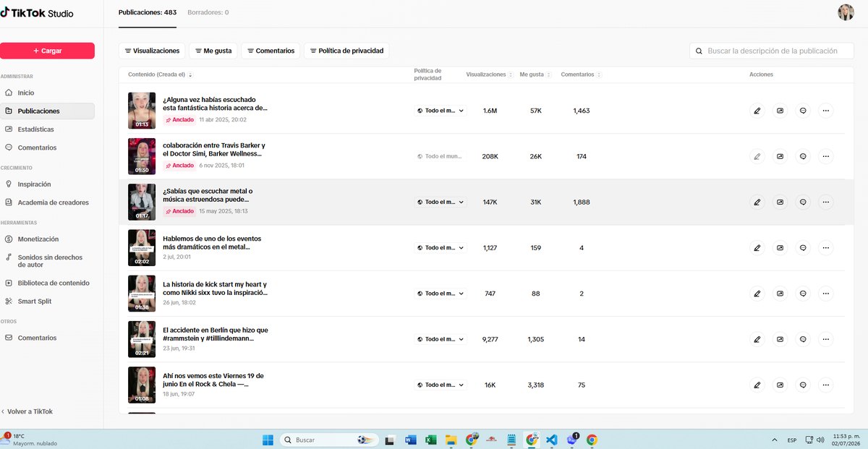
Task: Open analytics for '¿Sabías que escuchar metal' post
Action: 780,202
